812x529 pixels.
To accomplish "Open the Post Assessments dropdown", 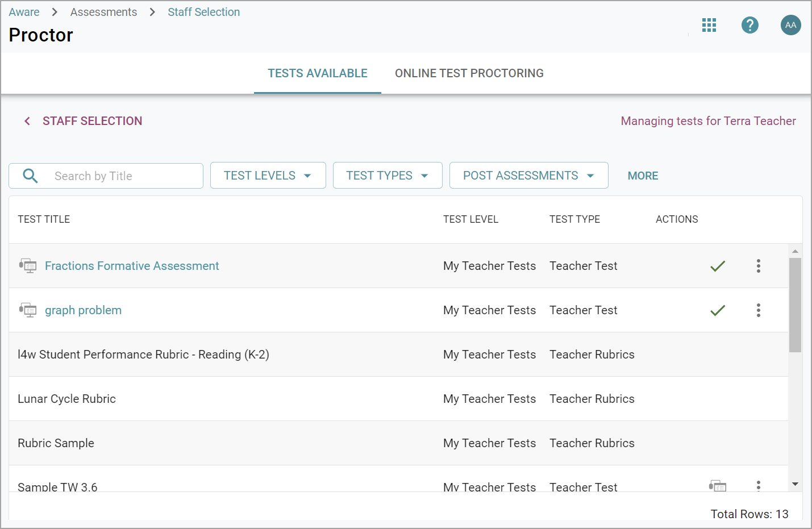I will click(528, 176).
